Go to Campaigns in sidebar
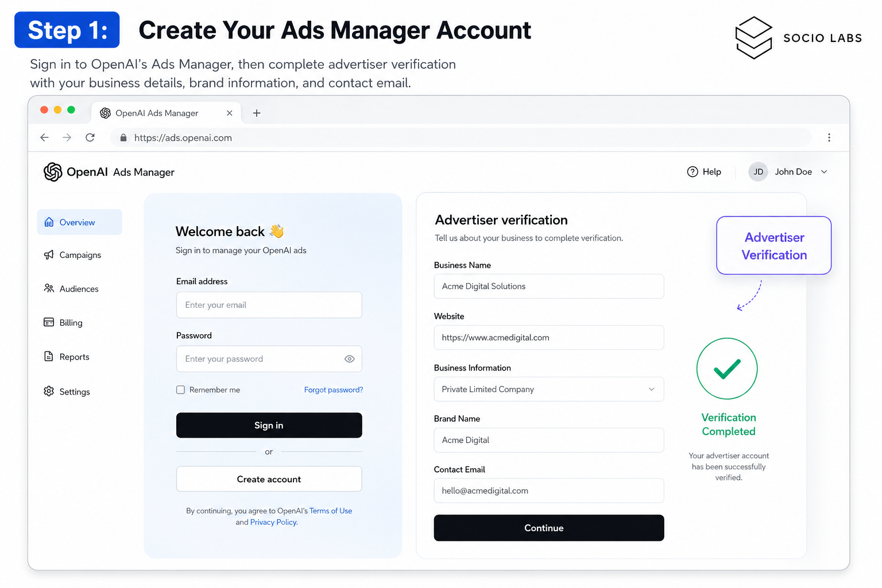Viewport: 882px width, 588px height. 80,255
